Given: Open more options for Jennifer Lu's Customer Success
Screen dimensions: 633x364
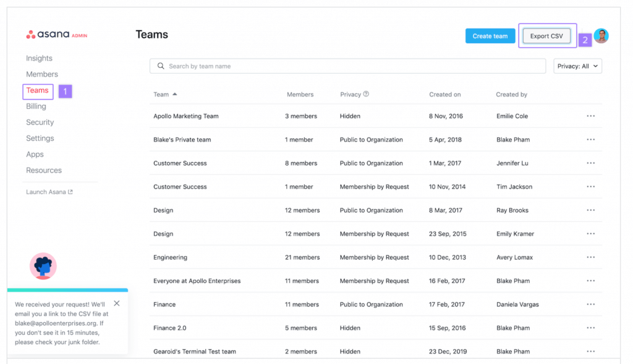Looking at the screenshot, I should click(x=590, y=163).
